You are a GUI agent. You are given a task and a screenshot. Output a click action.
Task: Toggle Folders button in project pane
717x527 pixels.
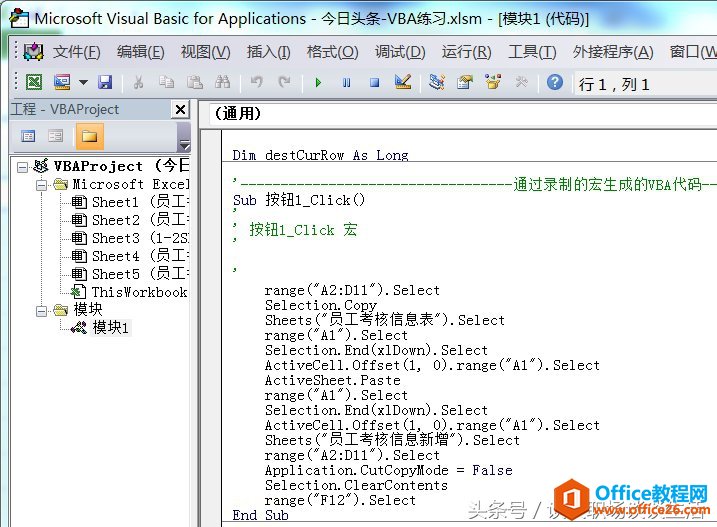pos(90,136)
